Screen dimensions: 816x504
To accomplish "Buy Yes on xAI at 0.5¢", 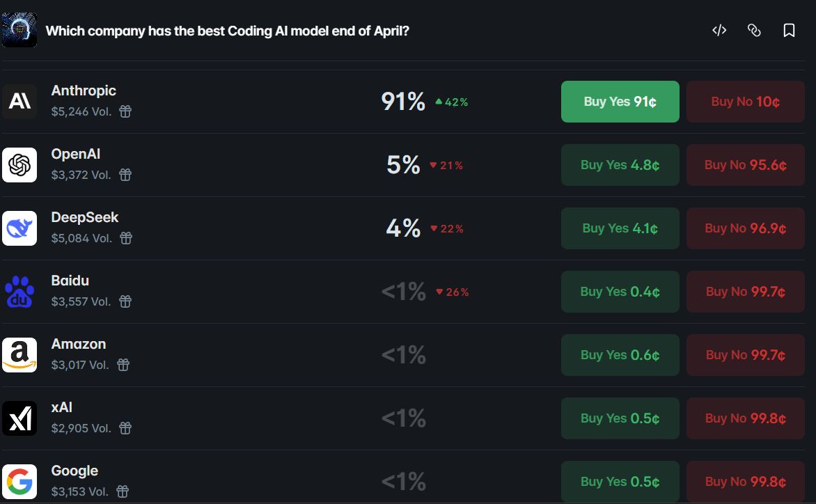I will tap(620, 418).
